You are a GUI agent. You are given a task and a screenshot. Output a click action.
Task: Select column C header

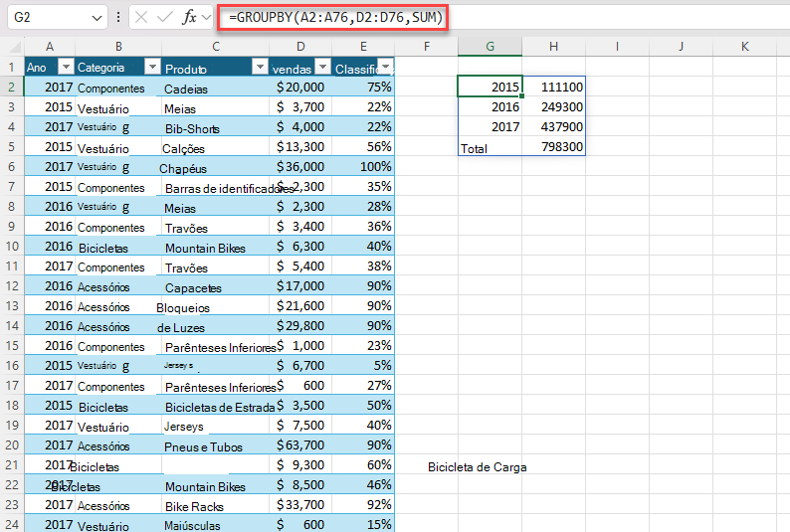coord(216,47)
